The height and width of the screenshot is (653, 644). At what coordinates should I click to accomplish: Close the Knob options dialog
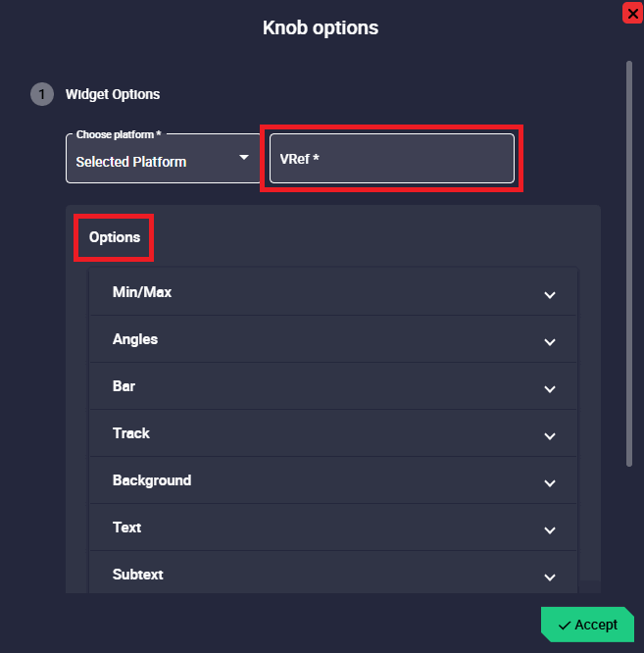pos(632,13)
